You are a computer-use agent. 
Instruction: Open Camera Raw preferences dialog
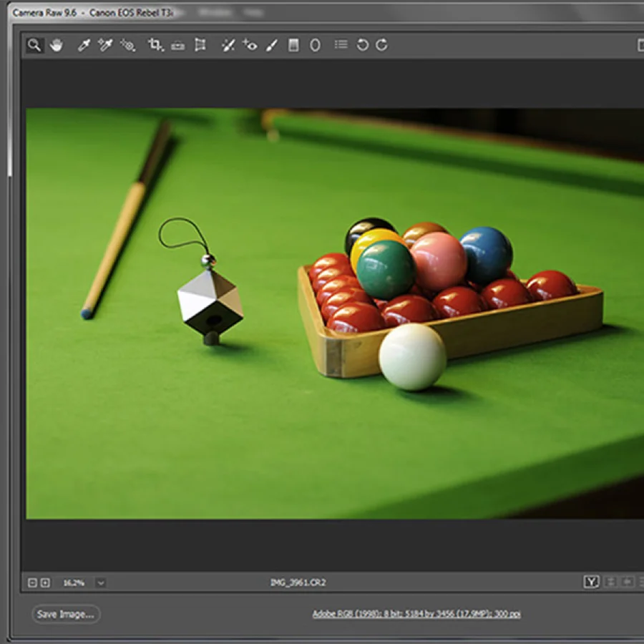341,45
